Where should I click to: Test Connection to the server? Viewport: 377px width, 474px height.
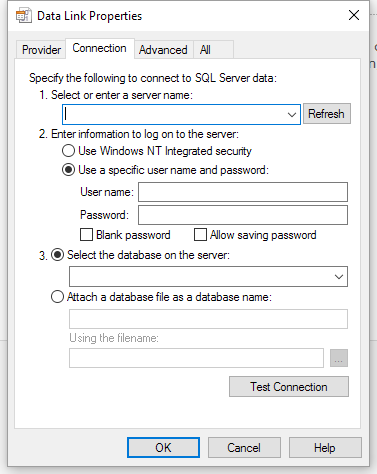click(289, 387)
